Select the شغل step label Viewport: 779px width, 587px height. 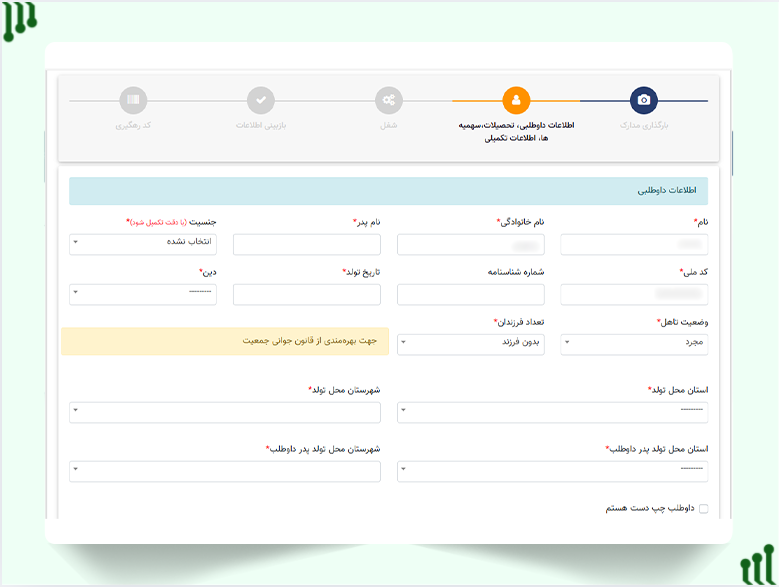(x=389, y=125)
